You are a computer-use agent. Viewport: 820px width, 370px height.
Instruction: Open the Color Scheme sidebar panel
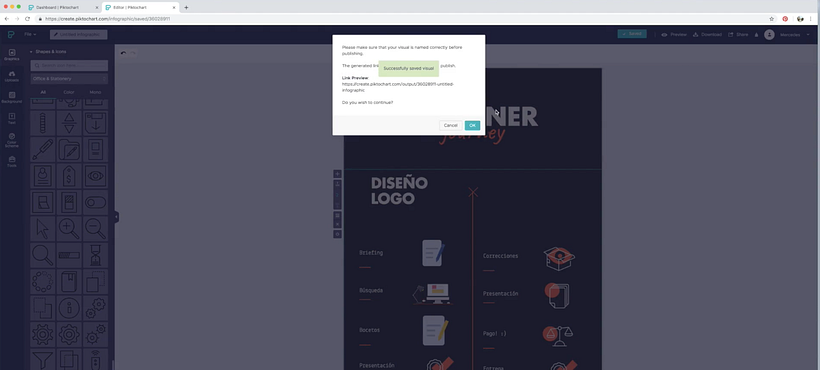pos(12,140)
